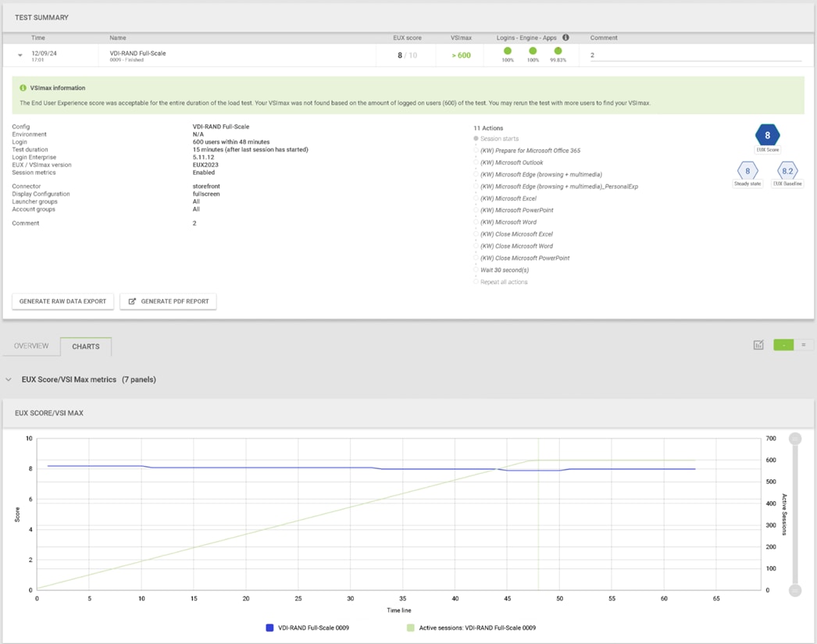Image resolution: width=817 pixels, height=644 pixels.
Task: Open the EUX Baseline 8.2 badge
Action: click(x=787, y=172)
